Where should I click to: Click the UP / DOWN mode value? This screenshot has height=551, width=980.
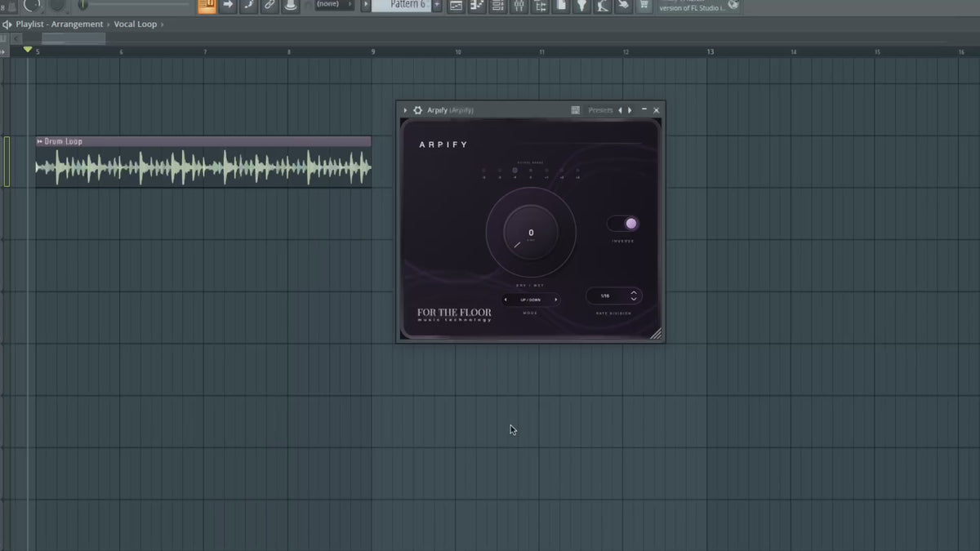pos(531,300)
